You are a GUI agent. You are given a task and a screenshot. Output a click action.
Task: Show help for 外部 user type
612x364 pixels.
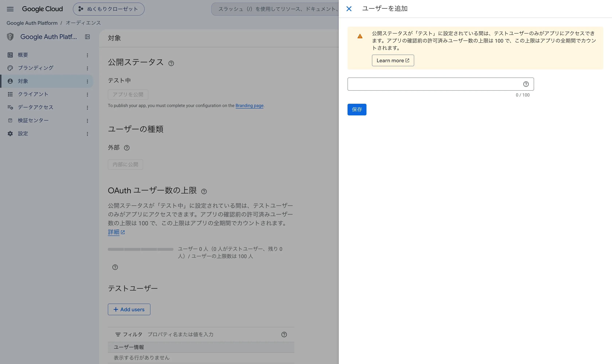tap(127, 148)
